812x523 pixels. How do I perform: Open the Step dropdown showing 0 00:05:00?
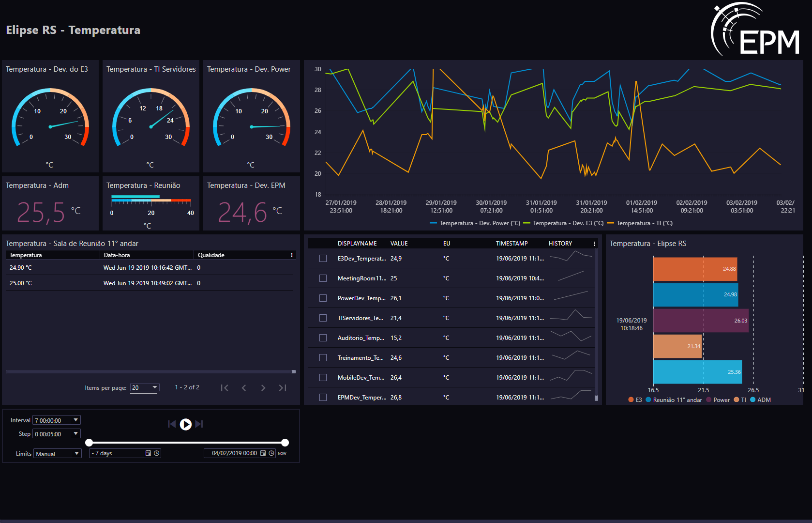57,434
